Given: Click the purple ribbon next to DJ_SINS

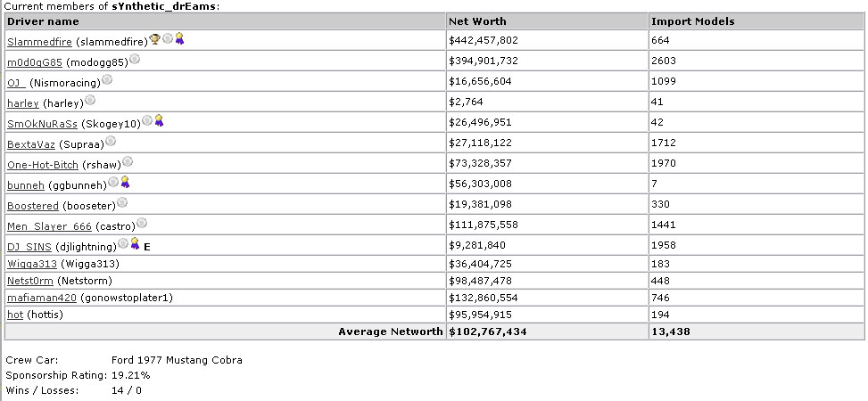Looking at the screenshot, I should coord(135,243).
